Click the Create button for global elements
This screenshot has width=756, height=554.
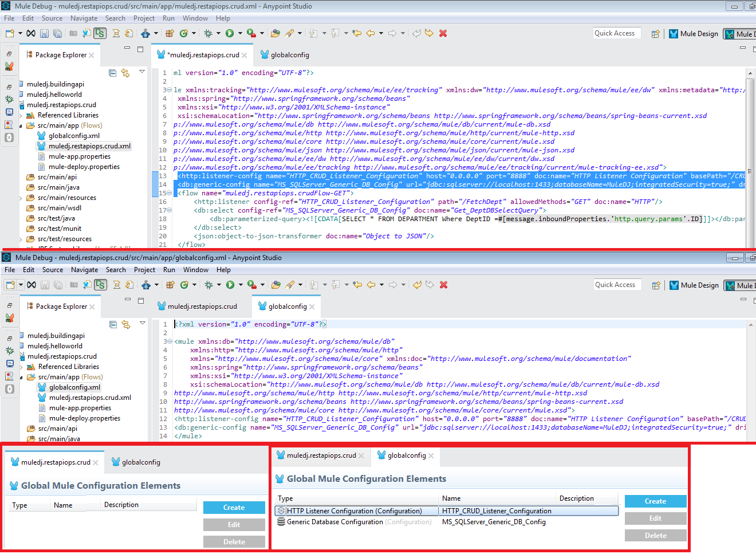coord(655,501)
